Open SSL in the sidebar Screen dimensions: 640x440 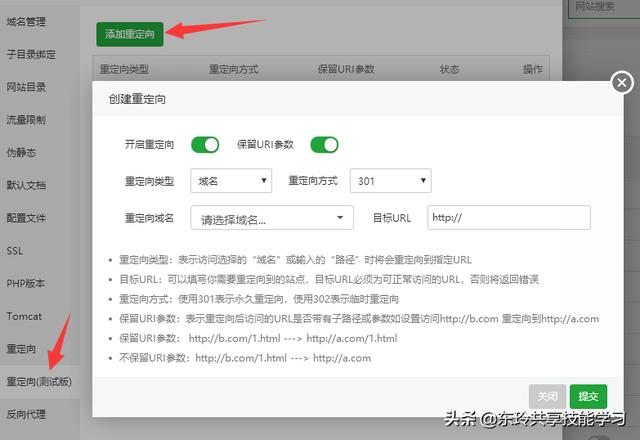(15, 251)
